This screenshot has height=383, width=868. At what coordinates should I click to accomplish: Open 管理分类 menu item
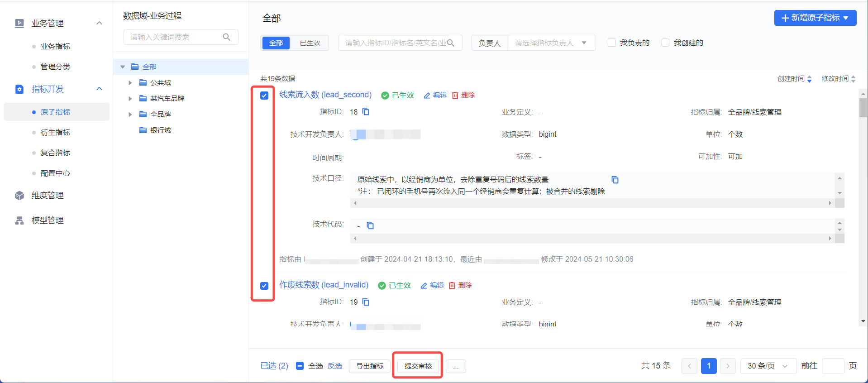tap(55, 67)
